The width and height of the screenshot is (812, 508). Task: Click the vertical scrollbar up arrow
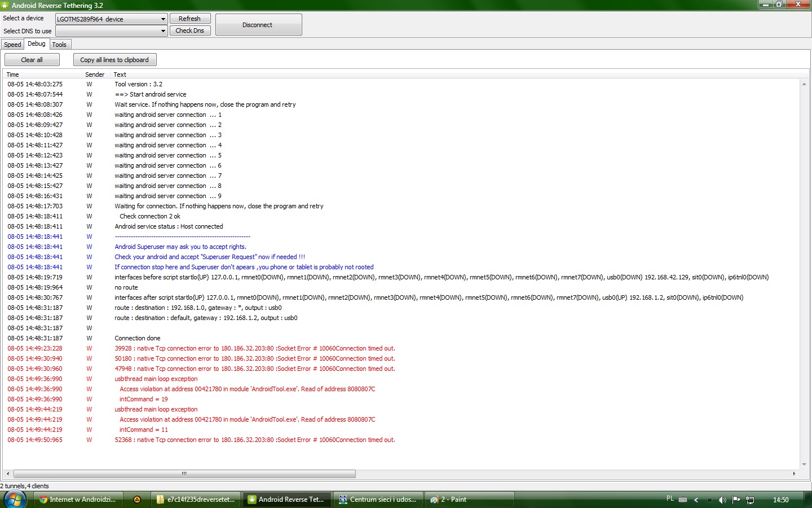tap(804, 84)
